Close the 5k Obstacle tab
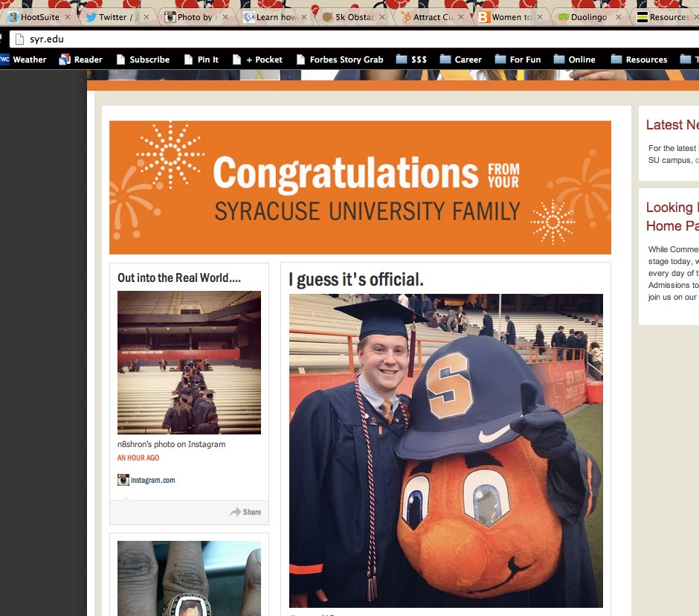Viewport: 699px width, 616px height. [382, 17]
